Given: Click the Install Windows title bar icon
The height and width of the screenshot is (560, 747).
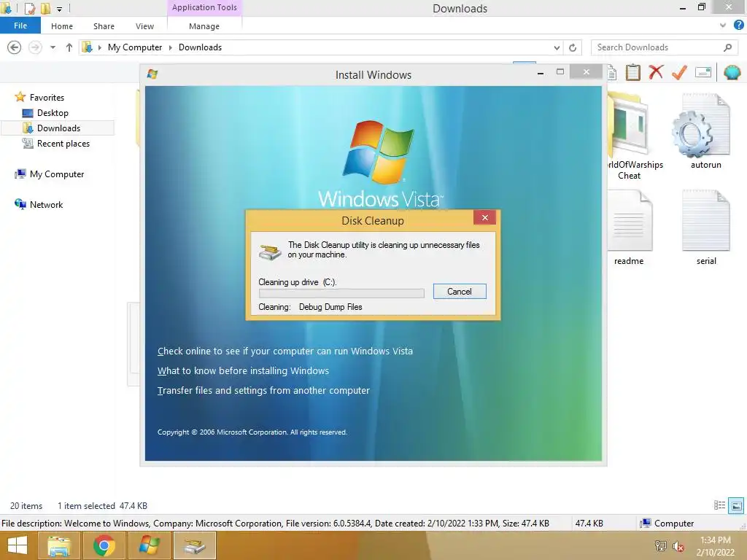Looking at the screenshot, I should 152,74.
